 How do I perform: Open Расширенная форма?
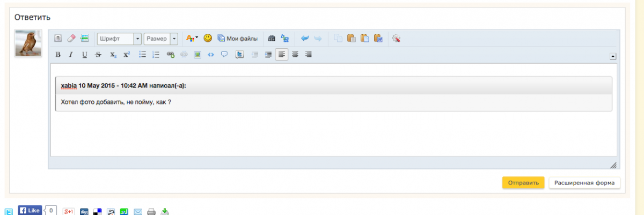pyautogui.click(x=584, y=183)
